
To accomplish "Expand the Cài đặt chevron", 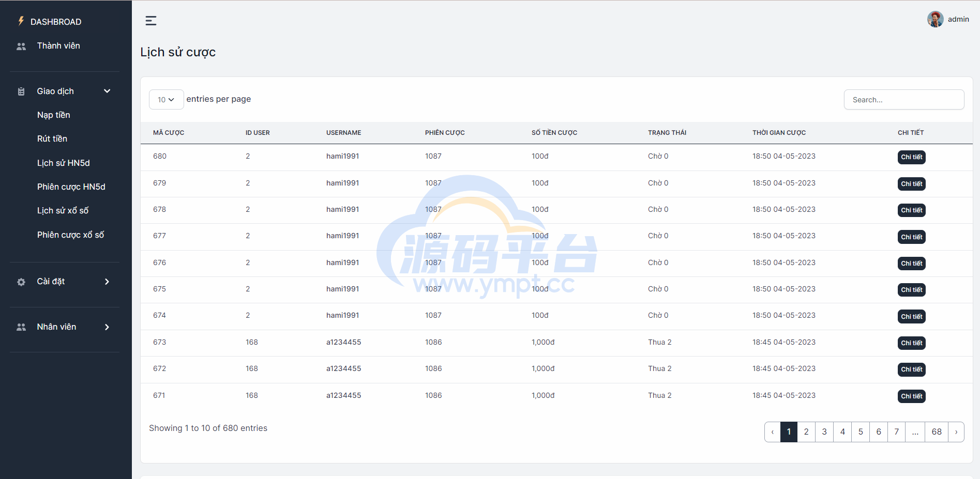I will pyautogui.click(x=107, y=282).
